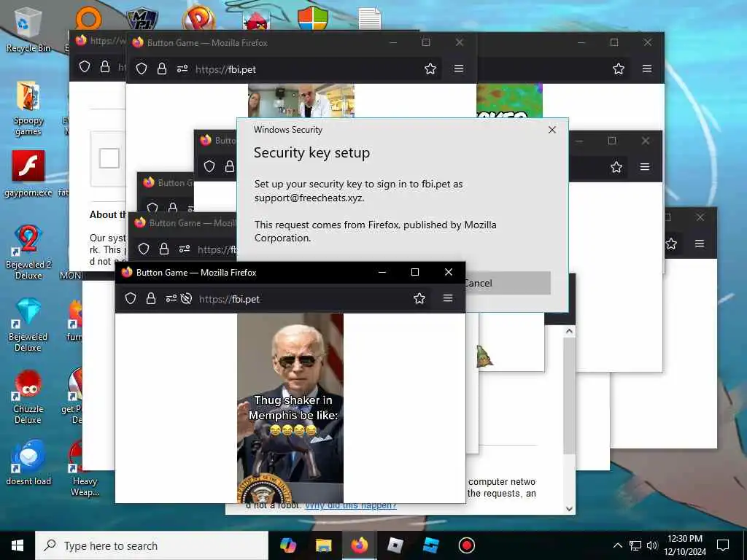This screenshot has width=747, height=560.
Task: Click the Biden video in front Button Game window
Action: click(x=290, y=408)
